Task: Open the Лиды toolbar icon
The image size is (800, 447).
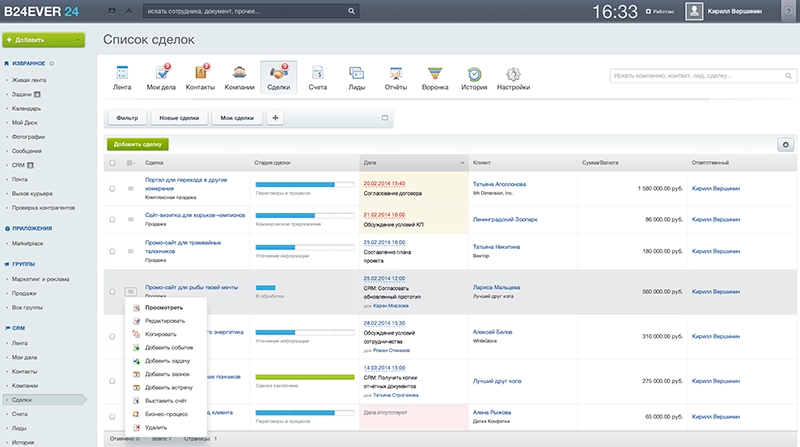Action: click(x=356, y=77)
